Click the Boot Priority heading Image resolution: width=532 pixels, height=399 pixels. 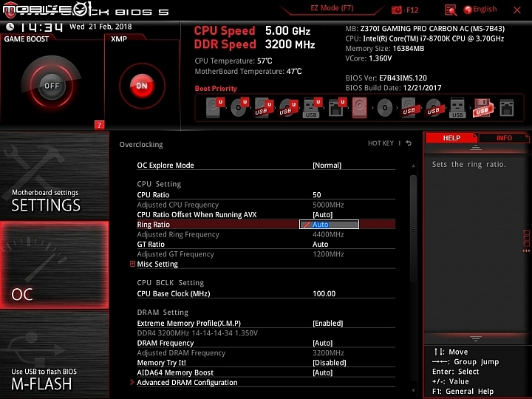tap(216, 88)
